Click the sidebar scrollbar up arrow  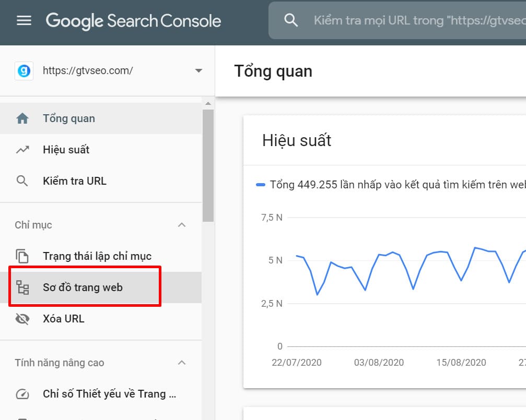coord(208,103)
